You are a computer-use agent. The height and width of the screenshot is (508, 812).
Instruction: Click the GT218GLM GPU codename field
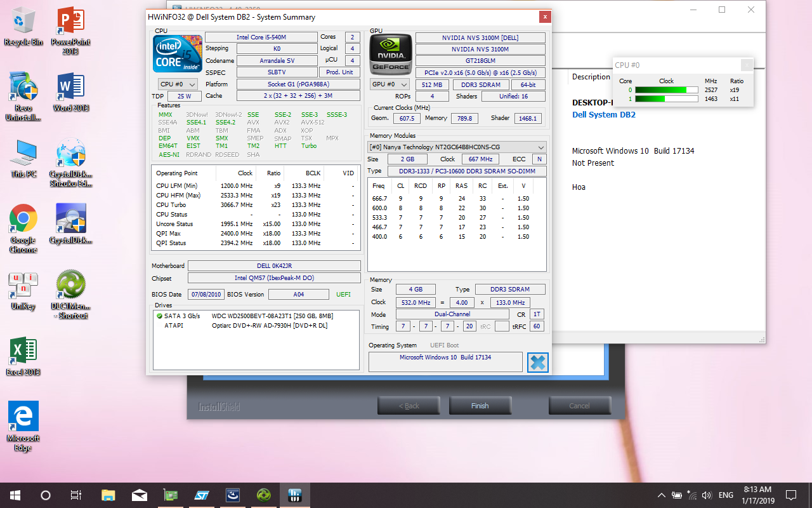pos(480,60)
